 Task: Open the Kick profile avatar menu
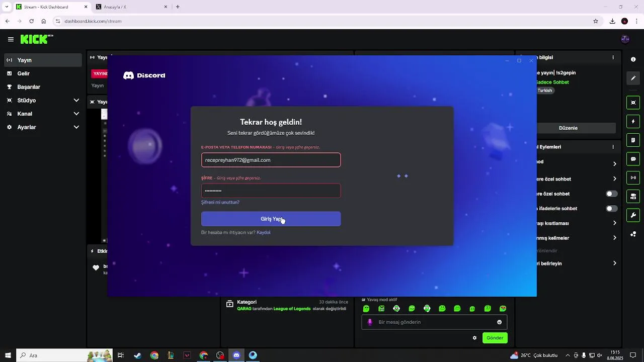coord(625,39)
